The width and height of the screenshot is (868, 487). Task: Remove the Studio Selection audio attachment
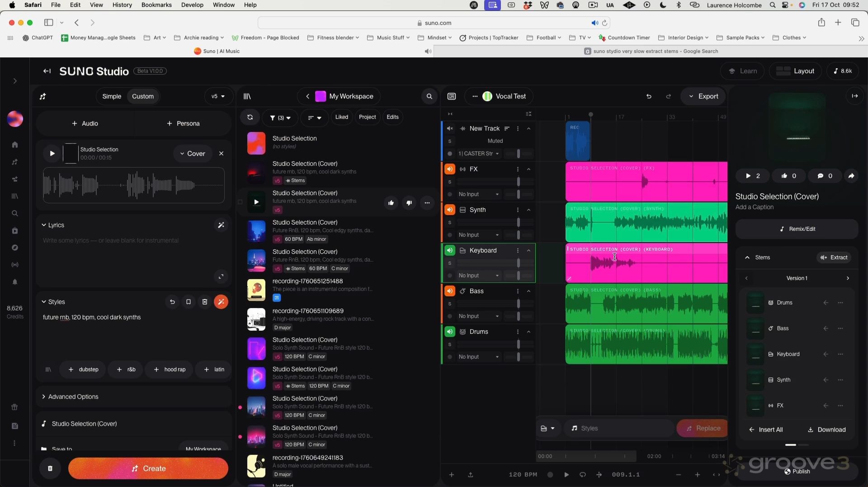(221, 154)
